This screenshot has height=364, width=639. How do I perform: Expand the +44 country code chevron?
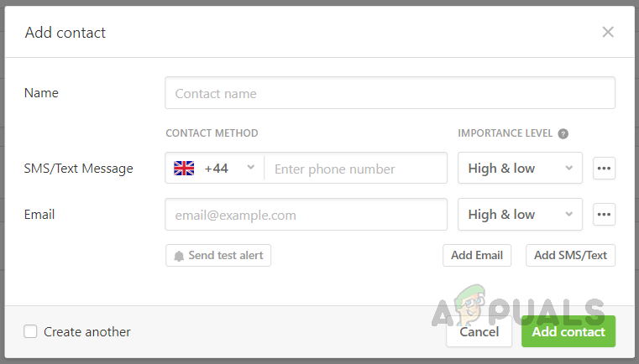[250, 168]
